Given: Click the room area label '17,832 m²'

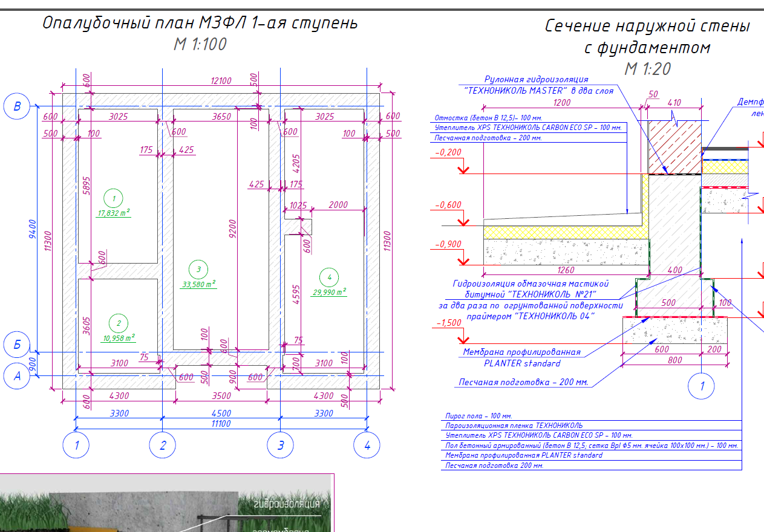Looking at the screenshot, I should [x=114, y=213].
